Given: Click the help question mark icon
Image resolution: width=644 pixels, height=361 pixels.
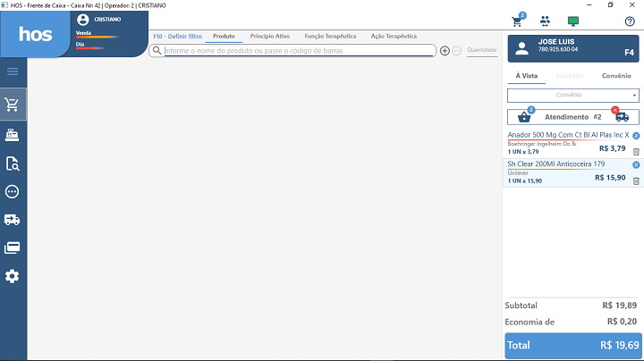Looking at the screenshot, I should [x=629, y=21].
